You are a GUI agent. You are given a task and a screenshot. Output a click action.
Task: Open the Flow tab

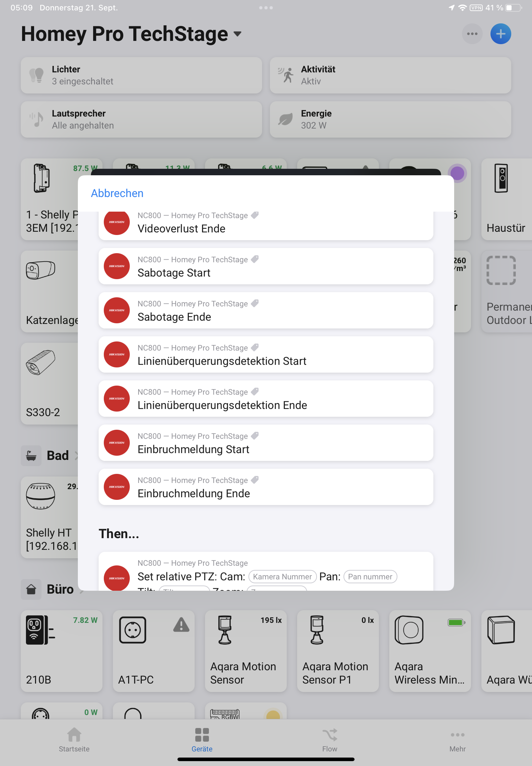pos(329,740)
